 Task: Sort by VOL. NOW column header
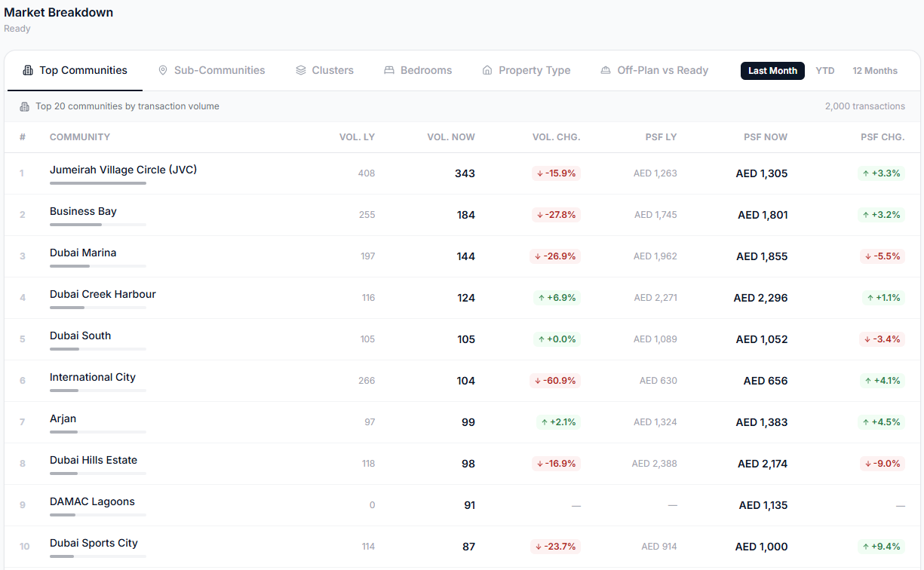[x=451, y=137]
